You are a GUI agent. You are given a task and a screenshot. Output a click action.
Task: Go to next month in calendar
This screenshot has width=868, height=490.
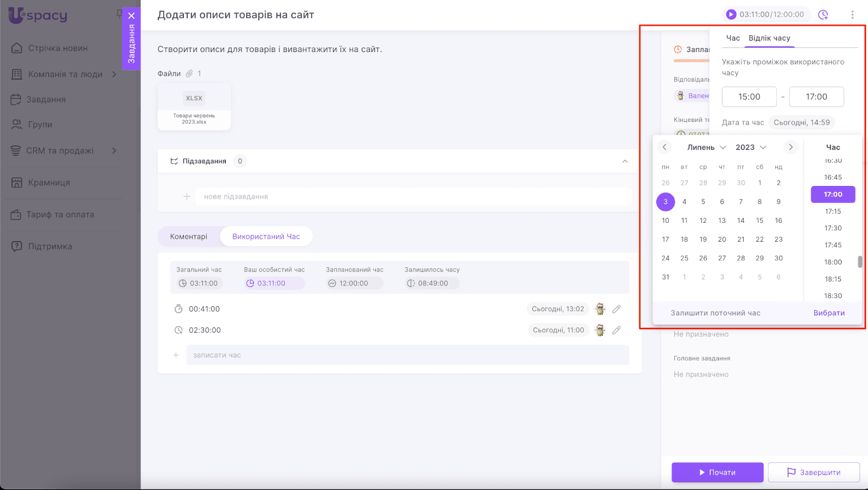click(x=790, y=147)
